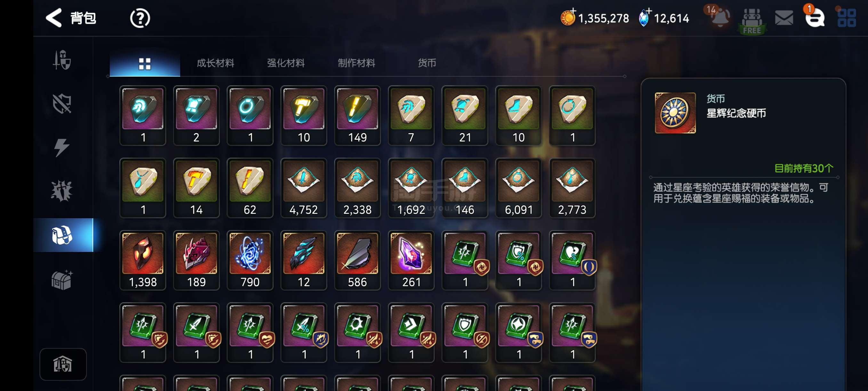Select the item with quantity 4,752
Viewport: 868px width, 391px height.
pyautogui.click(x=304, y=188)
